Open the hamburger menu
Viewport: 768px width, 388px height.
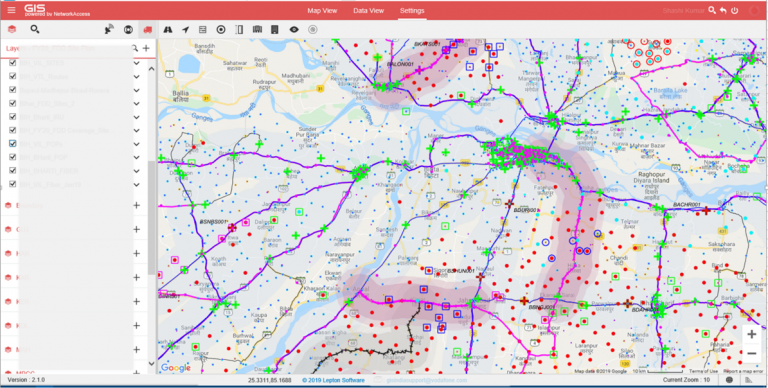(11, 10)
